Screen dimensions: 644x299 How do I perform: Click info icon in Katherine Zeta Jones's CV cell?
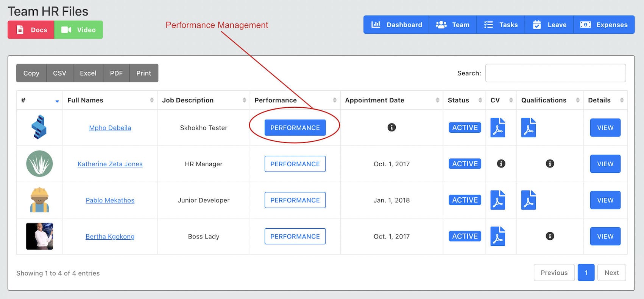pyautogui.click(x=501, y=164)
